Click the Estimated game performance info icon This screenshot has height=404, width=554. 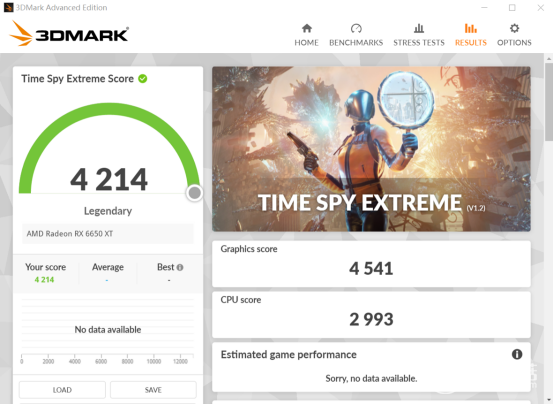[517, 354]
